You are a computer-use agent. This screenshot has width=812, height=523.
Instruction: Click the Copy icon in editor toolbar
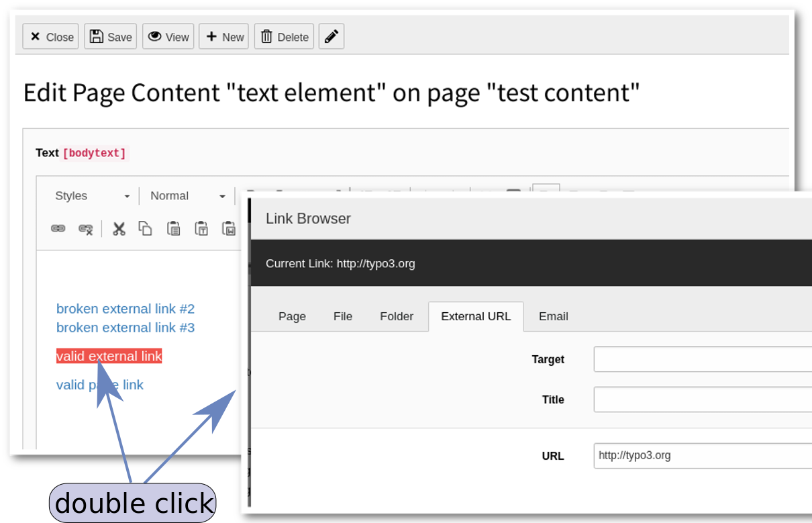pyautogui.click(x=146, y=229)
